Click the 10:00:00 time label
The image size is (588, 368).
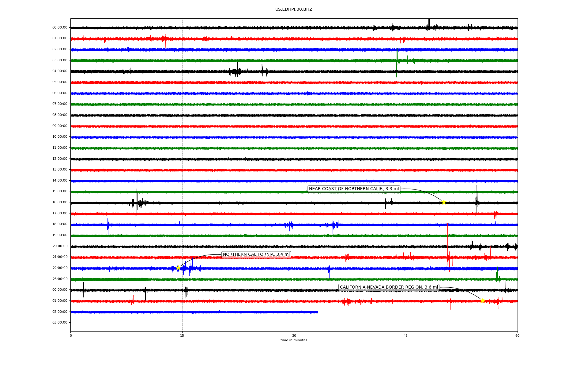60,137
